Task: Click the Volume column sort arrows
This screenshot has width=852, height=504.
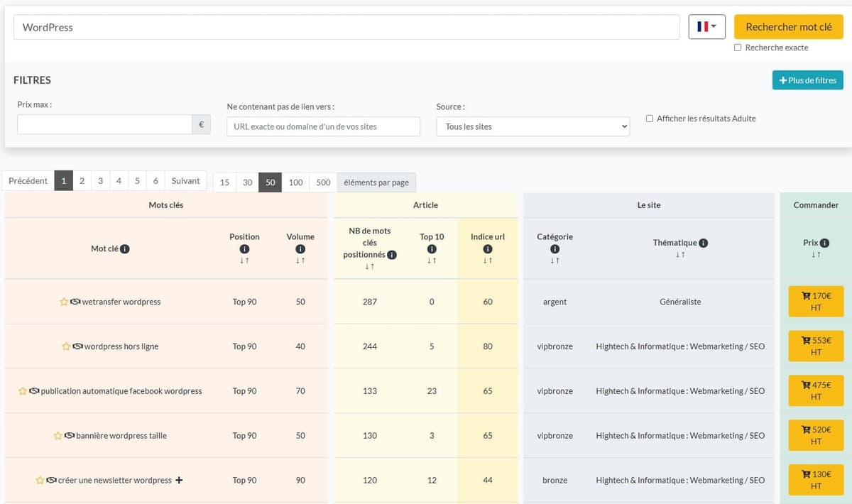Action: click(x=300, y=261)
